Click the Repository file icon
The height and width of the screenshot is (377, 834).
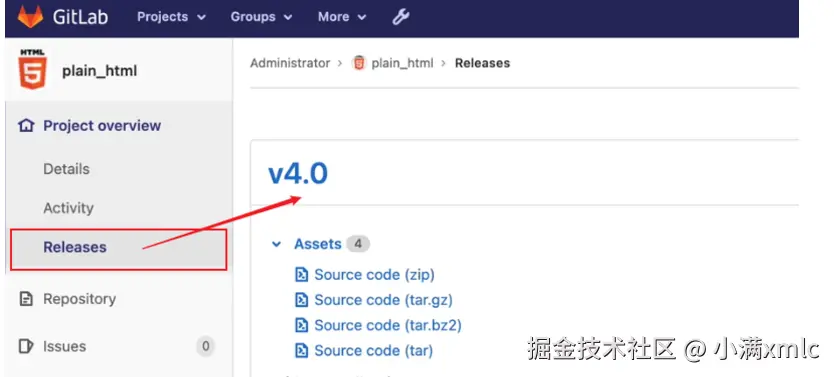click(26, 299)
